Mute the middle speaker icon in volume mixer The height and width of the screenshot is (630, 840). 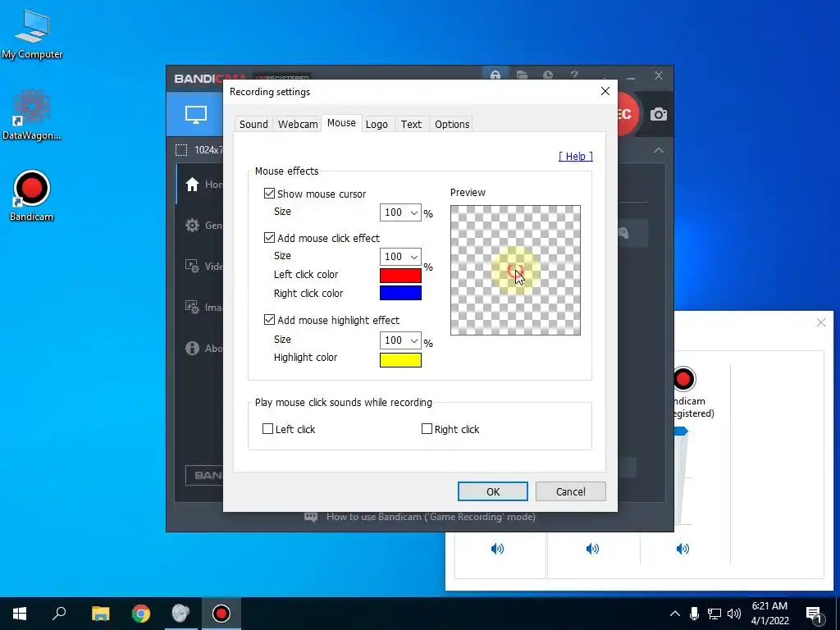pyautogui.click(x=592, y=549)
